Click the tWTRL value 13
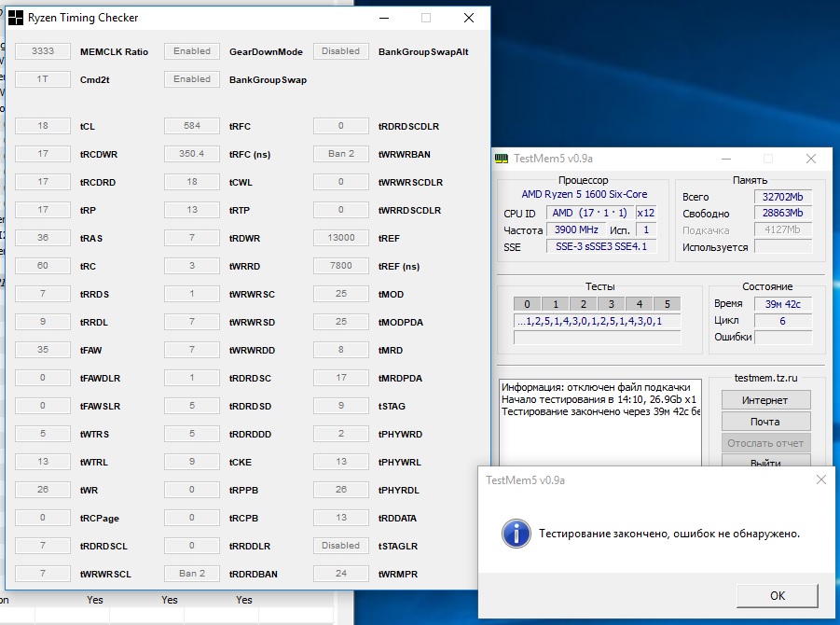 [43, 461]
